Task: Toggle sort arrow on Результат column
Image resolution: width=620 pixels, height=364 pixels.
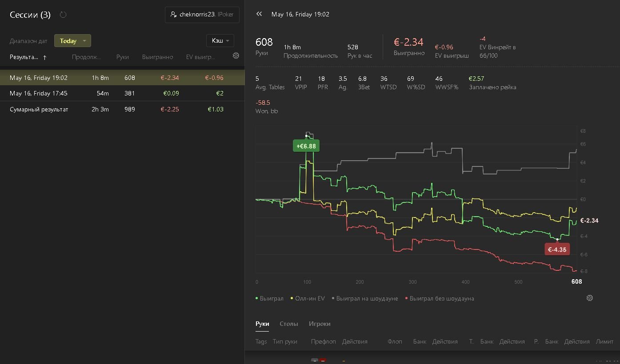Action: tap(45, 57)
